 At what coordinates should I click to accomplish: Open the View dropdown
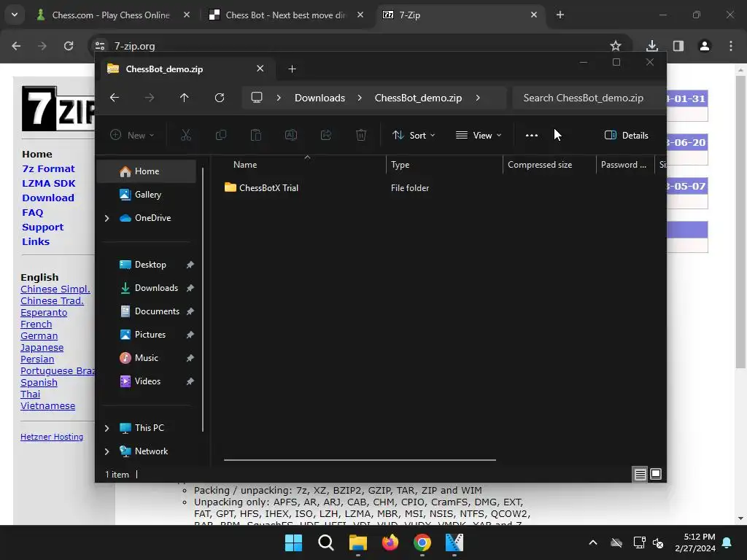click(x=479, y=135)
